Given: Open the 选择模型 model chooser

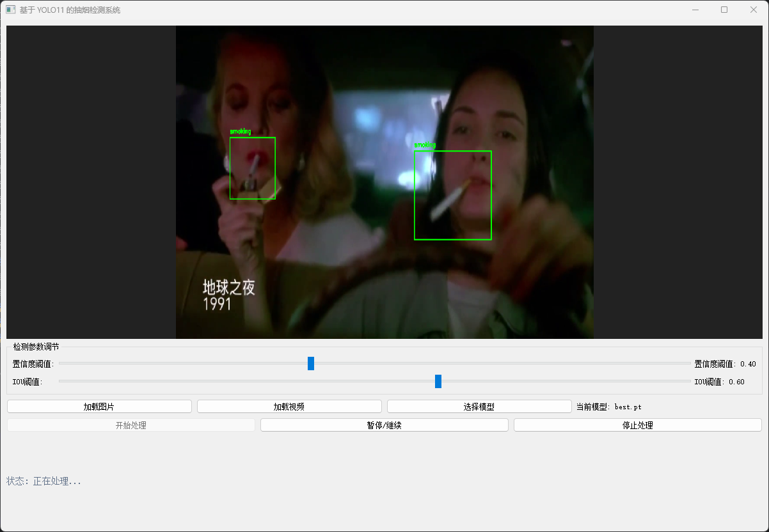Looking at the screenshot, I should [x=479, y=407].
